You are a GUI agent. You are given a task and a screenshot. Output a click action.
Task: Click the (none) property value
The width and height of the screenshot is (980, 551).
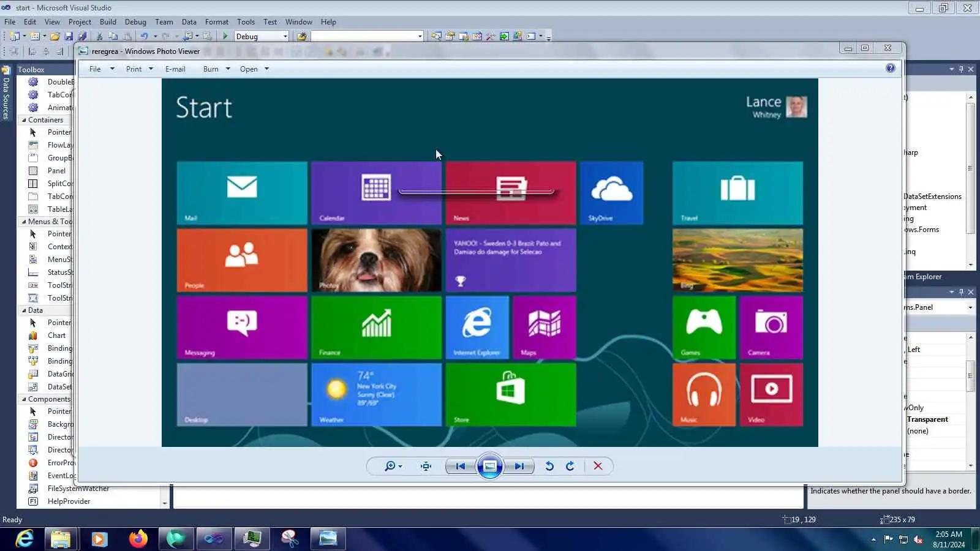tap(918, 431)
